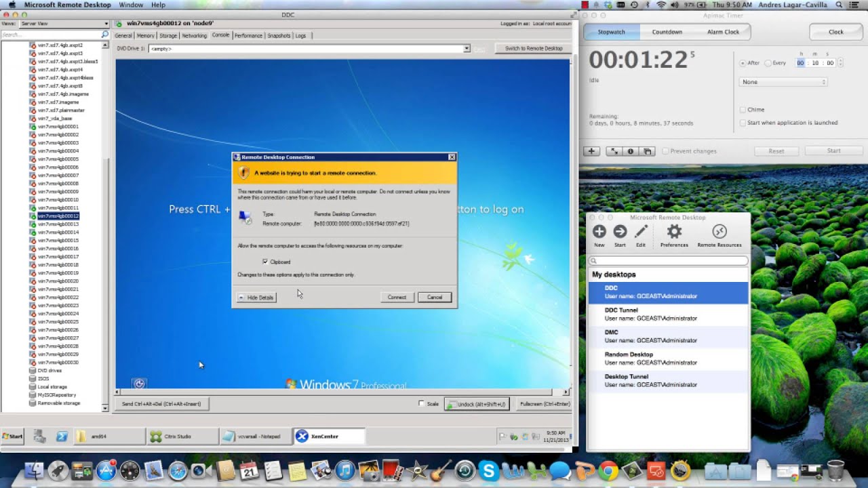Open the None action dropdown in Apimac Timer

(783, 82)
